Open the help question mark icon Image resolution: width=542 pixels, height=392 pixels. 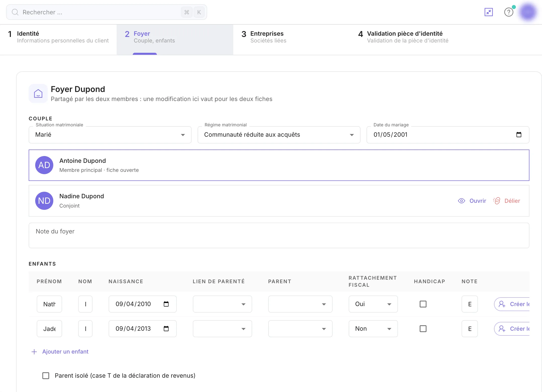click(x=509, y=12)
